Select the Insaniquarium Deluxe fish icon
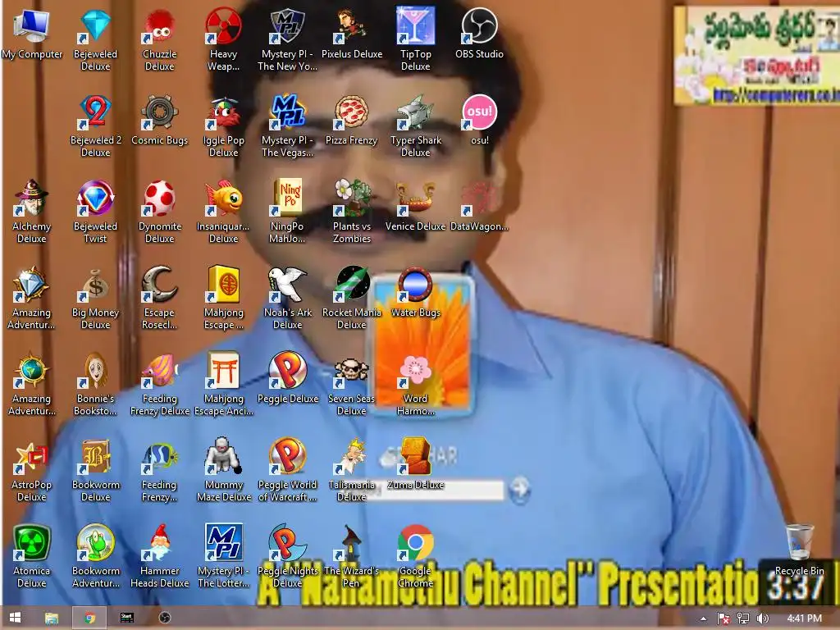Viewport: 840px width, 630px height. [223, 199]
